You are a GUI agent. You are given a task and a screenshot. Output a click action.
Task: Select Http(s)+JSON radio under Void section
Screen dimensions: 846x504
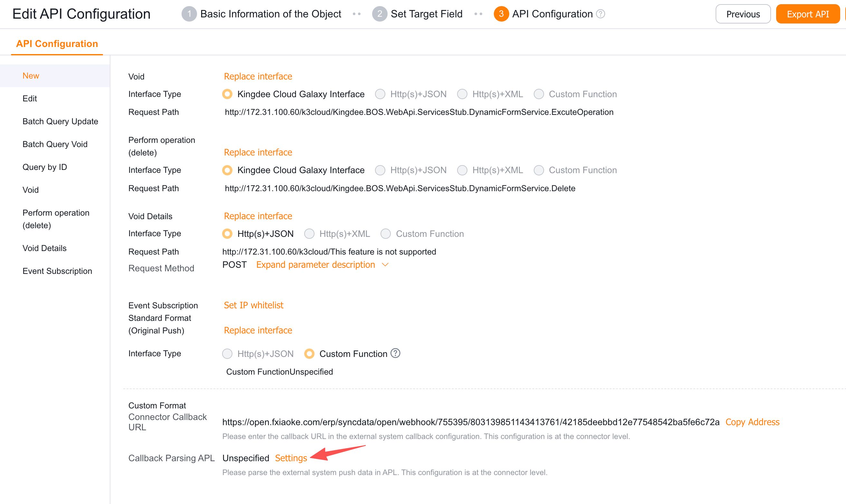click(380, 94)
